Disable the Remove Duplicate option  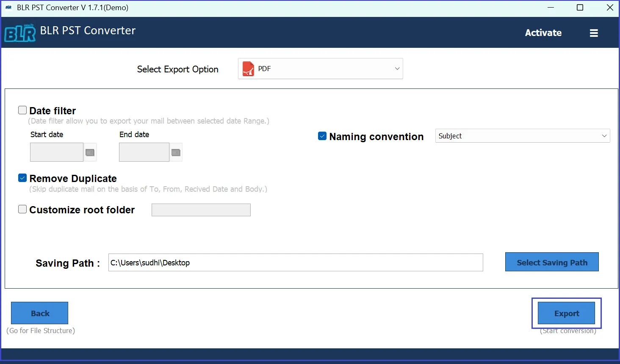coord(22,178)
